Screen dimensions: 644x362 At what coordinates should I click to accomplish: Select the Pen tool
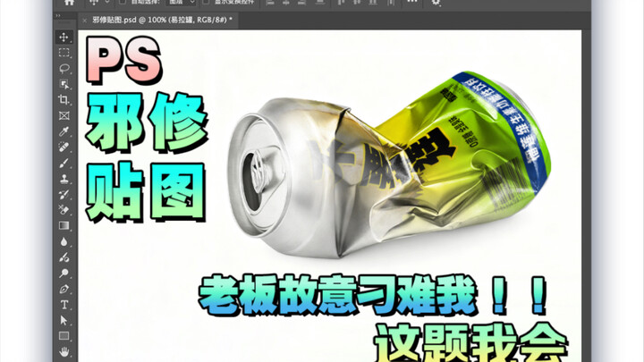(64, 289)
